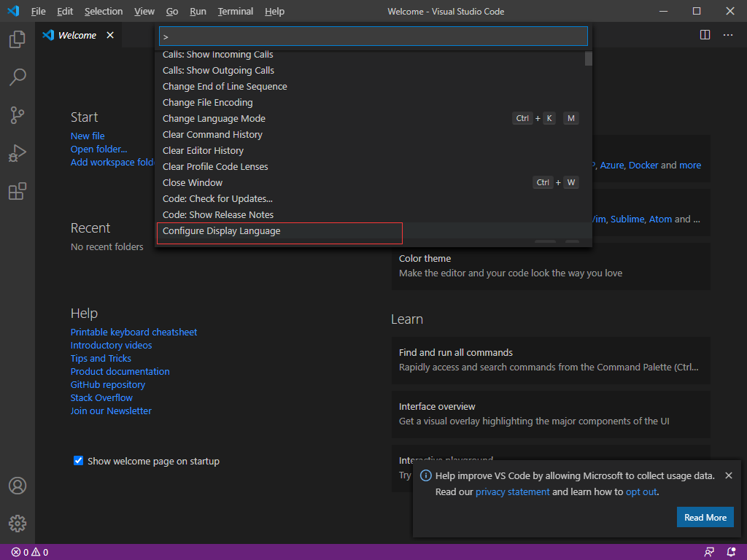The image size is (747, 560).
Task: Open the Manage gear icon
Action: point(18,524)
